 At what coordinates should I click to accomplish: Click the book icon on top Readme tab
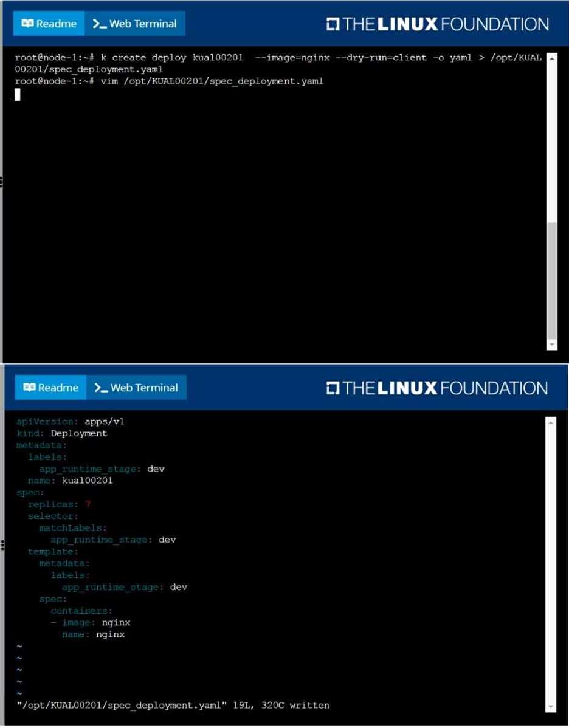pos(27,24)
